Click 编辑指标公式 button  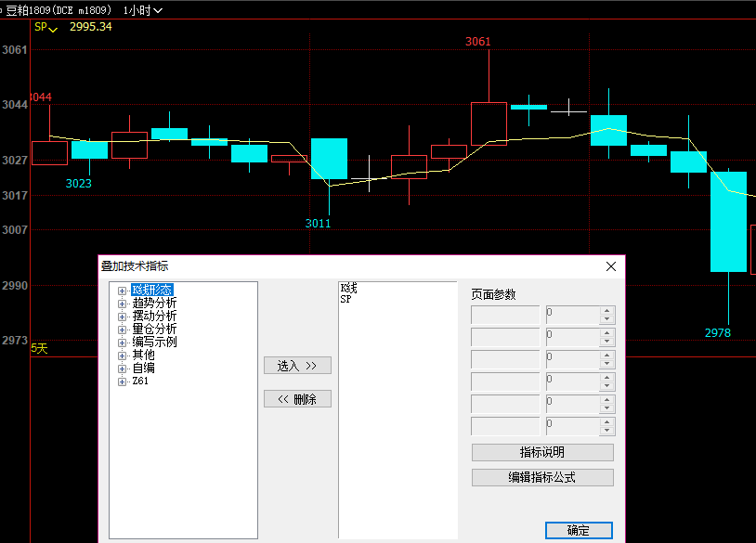pos(542,478)
